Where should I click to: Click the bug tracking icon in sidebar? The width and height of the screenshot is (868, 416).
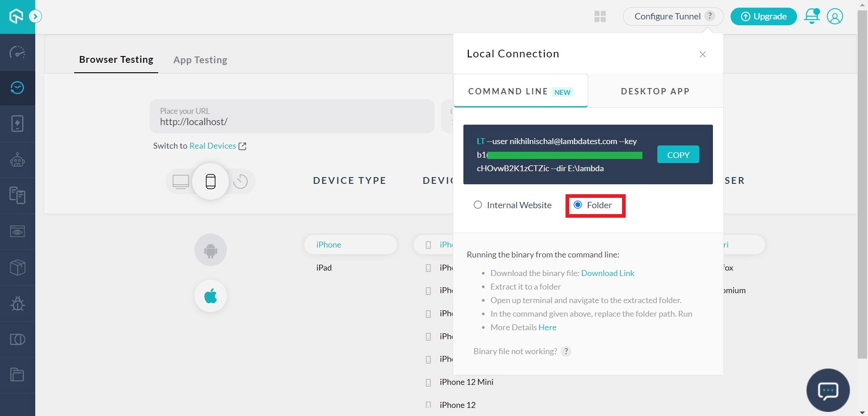coord(17,304)
